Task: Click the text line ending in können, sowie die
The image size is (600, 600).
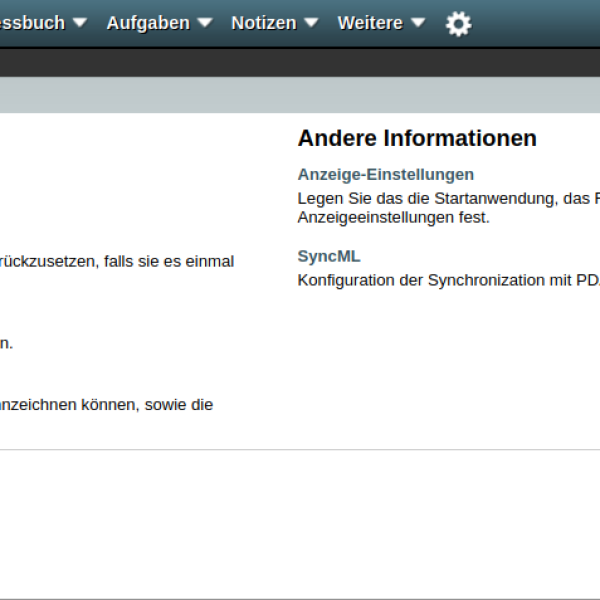Action: point(106,405)
